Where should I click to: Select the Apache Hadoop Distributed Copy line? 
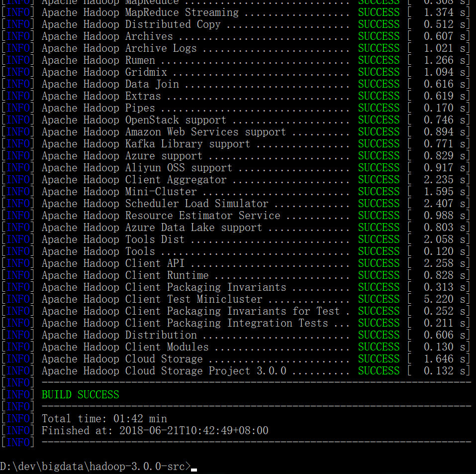tap(129, 24)
